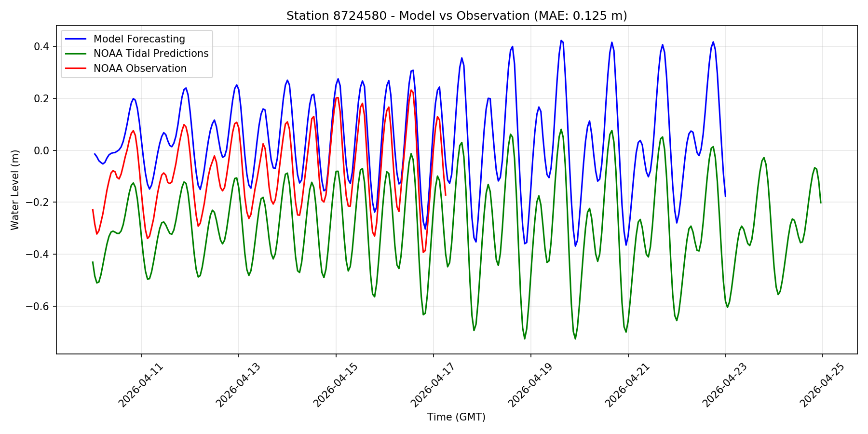The width and height of the screenshot is (868, 434).
Task: Click the 2026-04-19 date tick label
Action: [530, 385]
